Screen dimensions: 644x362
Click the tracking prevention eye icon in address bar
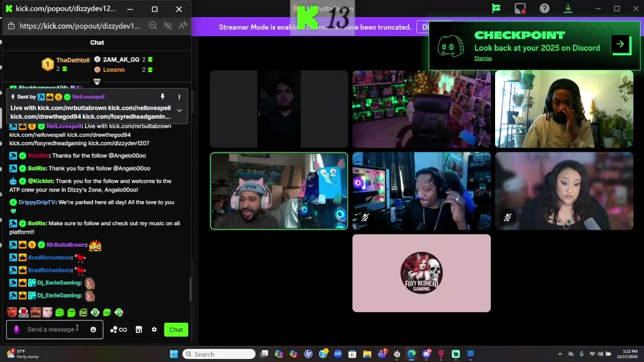click(168, 26)
